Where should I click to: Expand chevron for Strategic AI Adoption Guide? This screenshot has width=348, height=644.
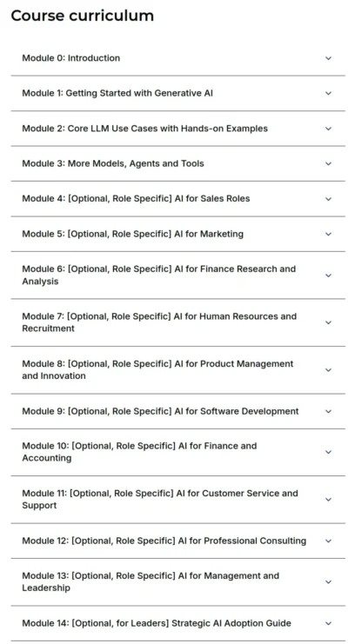point(328,623)
